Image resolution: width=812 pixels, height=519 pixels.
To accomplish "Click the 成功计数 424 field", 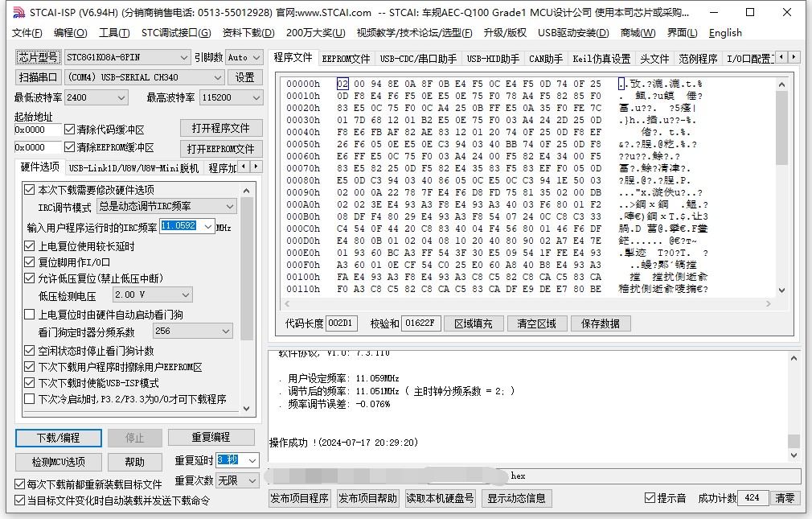I will (753, 498).
